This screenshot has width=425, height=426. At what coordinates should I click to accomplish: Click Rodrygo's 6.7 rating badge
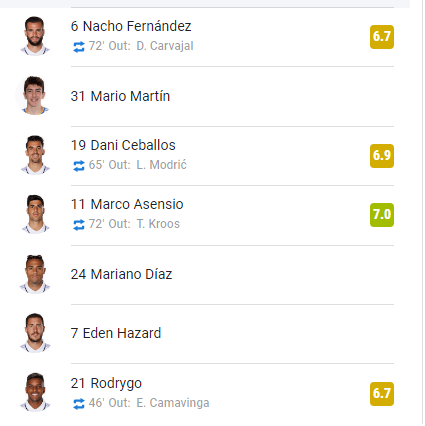point(382,394)
